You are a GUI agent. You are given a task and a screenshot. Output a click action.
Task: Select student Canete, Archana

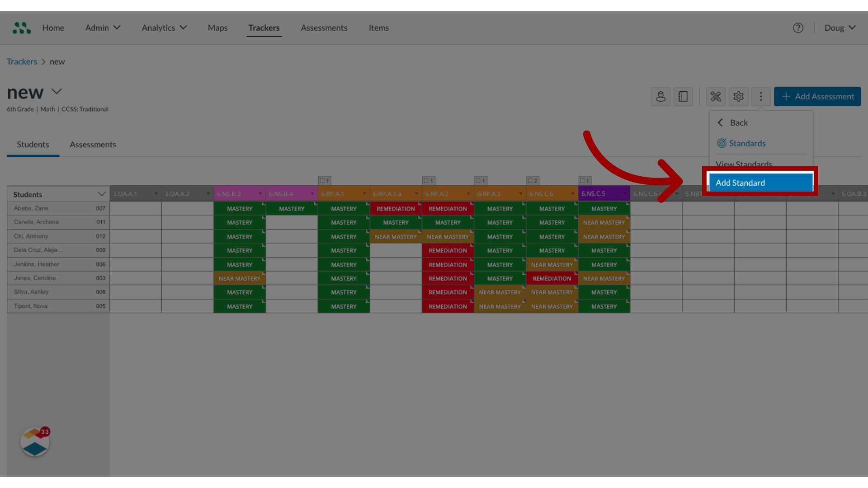click(x=36, y=222)
